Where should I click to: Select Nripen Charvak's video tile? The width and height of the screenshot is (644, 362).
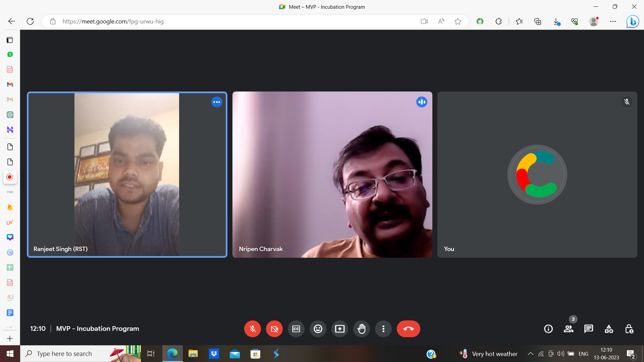click(332, 174)
